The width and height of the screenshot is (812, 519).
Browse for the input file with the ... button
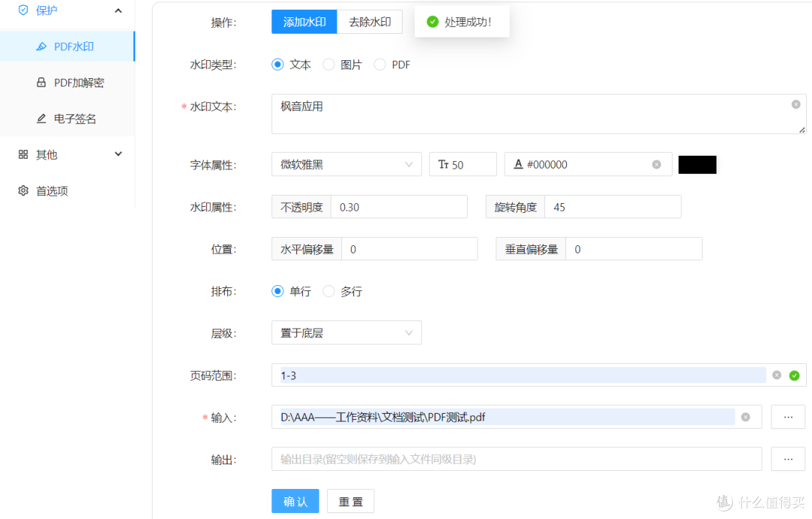(x=788, y=417)
